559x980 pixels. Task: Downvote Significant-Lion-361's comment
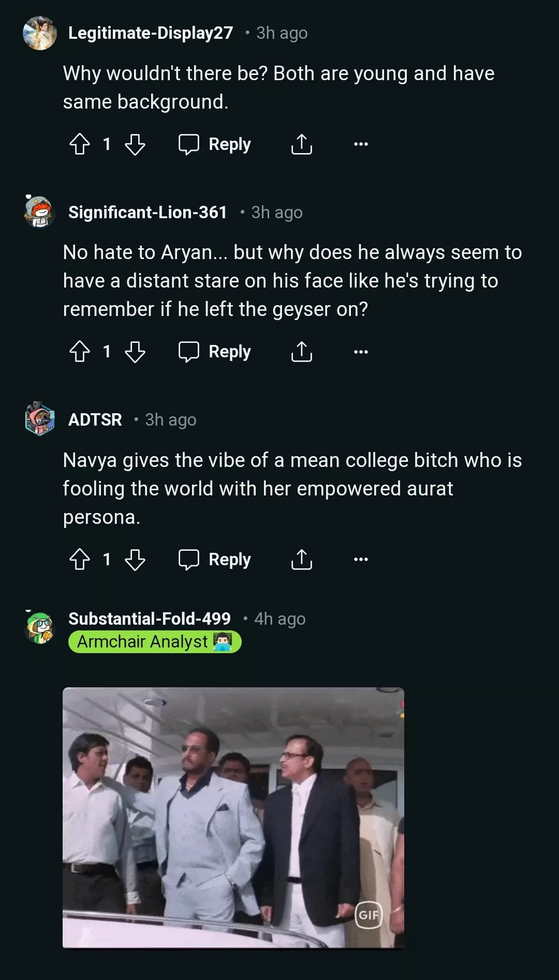(x=135, y=352)
